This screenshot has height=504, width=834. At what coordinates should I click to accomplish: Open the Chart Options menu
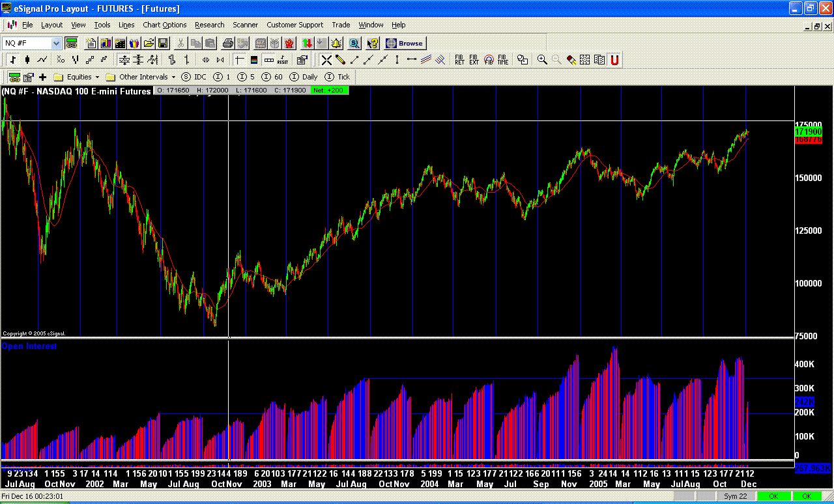pos(164,25)
